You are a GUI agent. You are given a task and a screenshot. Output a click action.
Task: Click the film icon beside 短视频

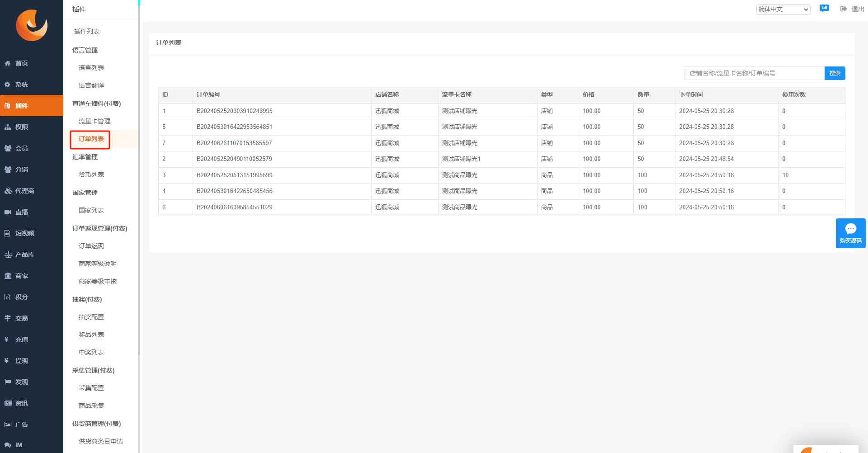pos(8,233)
